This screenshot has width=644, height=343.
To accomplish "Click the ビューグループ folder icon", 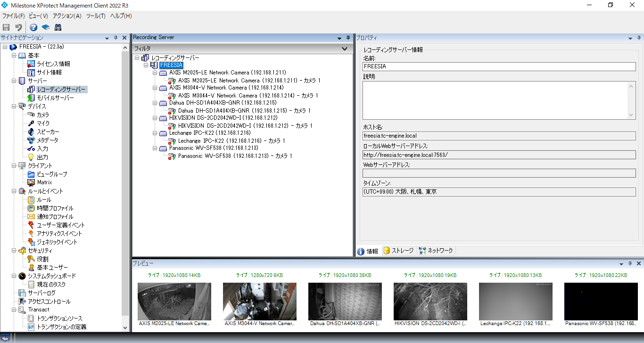I will point(31,174).
